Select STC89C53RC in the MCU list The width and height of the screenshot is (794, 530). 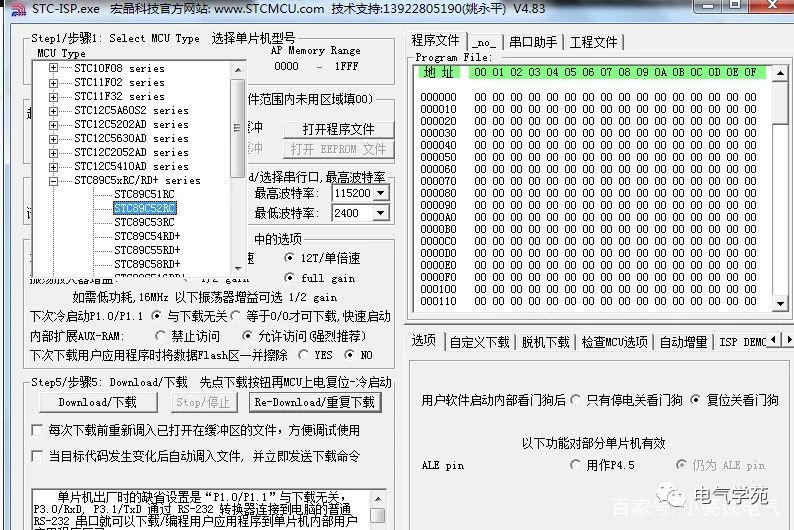[x=144, y=222]
